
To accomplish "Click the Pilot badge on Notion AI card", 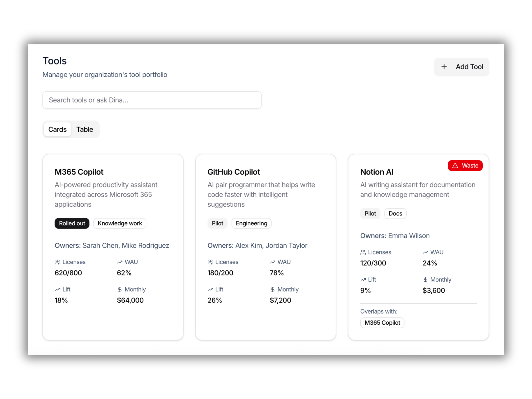I will [370, 213].
